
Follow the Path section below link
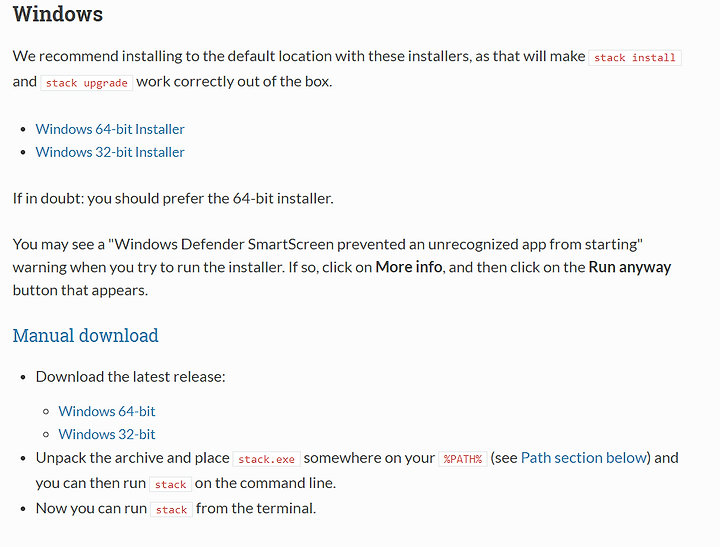point(584,458)
